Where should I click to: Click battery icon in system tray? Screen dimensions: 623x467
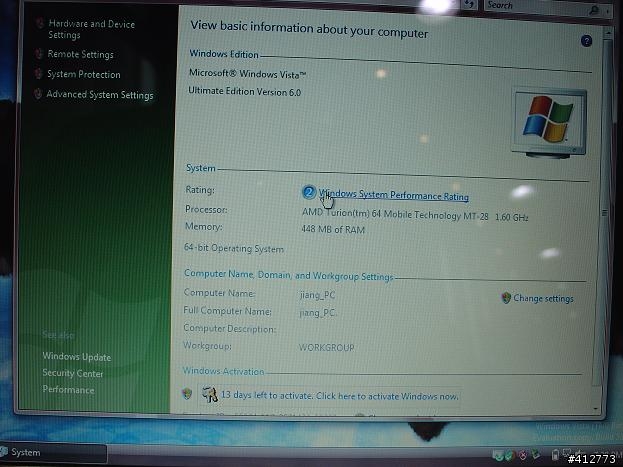(x=555, y=454)
